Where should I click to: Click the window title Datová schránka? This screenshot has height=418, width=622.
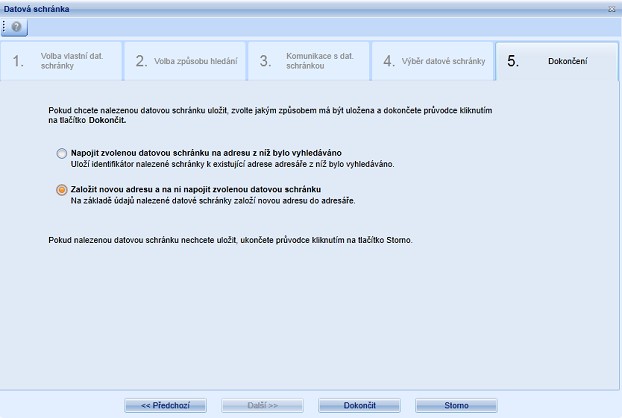[36, 9]
